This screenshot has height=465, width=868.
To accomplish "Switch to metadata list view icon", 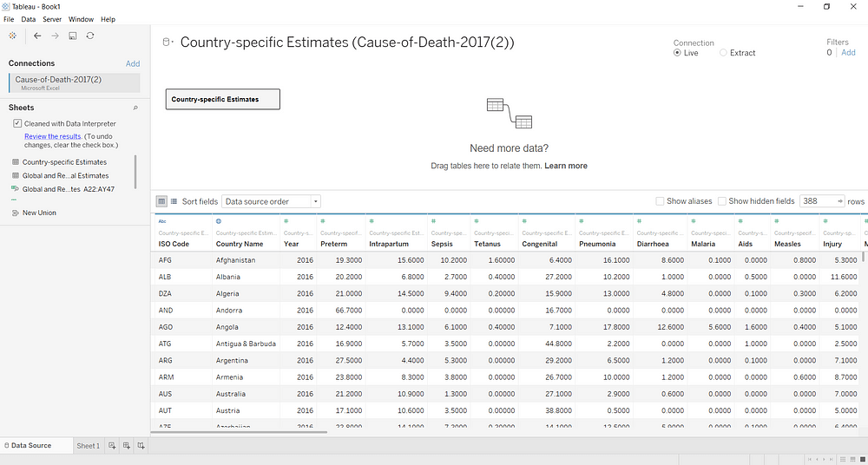I will (174, 201).
